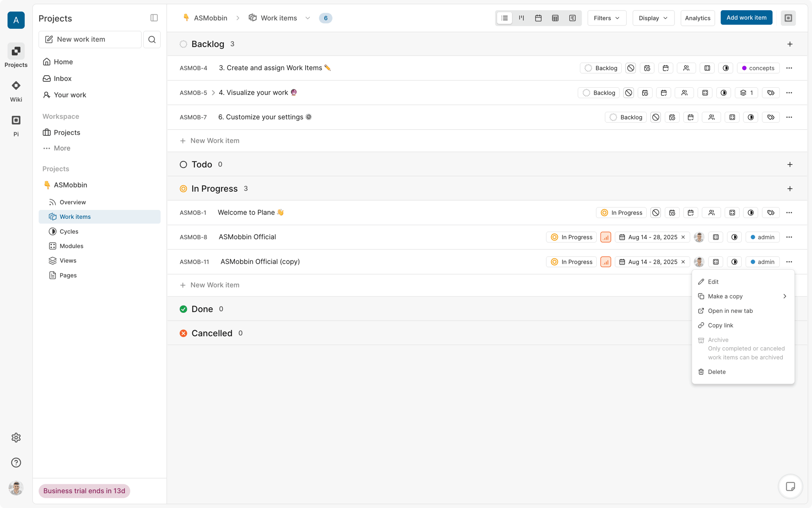812x508 pixels.
Task: Open Backlog state dropdown for ASMOB-4
Action: [601, 68]
